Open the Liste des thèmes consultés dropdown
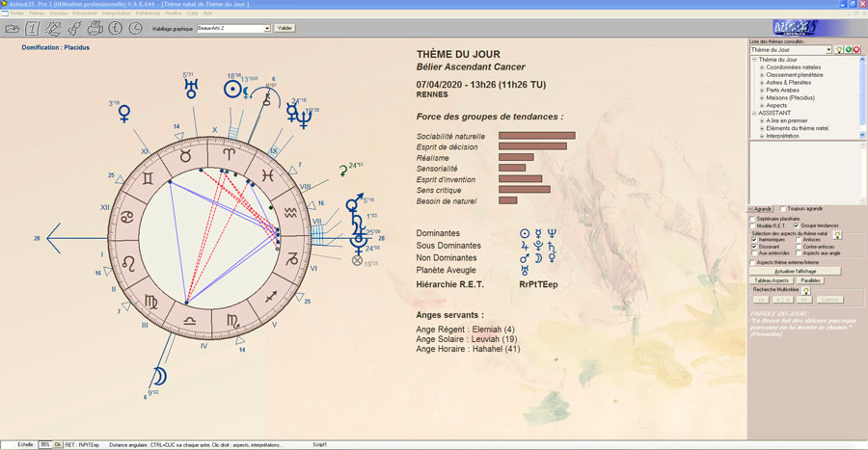Screen dimensions: 868x450 point(828,49)
